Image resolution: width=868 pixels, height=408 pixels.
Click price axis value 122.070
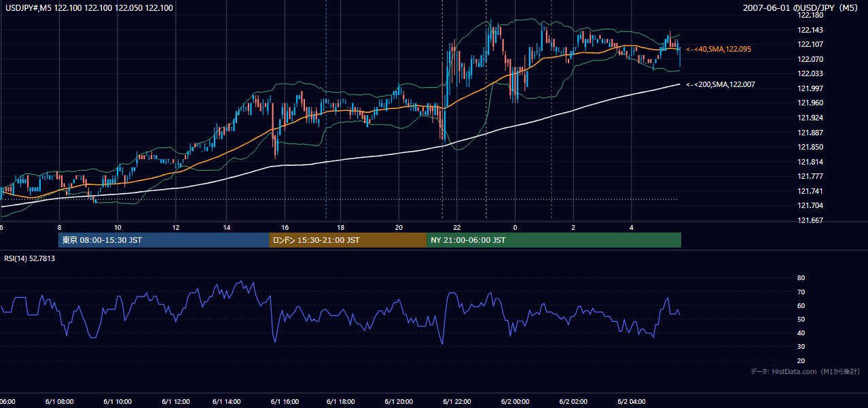click(x=810, y=59)
